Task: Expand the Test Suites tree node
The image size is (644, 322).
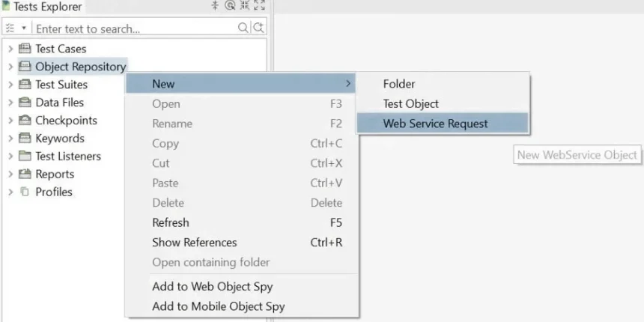Action: [10, 85]
